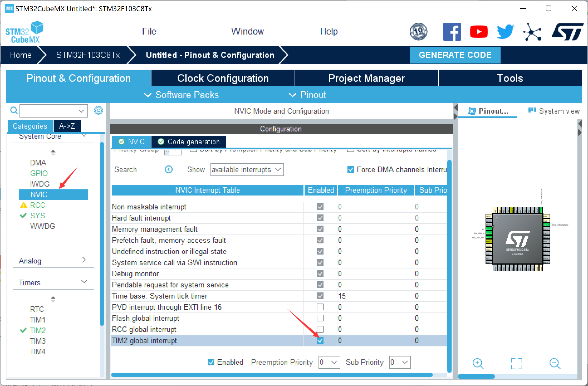588x386 pixels.
Task: Open the Preemption Priority dropdown
Action: 329,362
